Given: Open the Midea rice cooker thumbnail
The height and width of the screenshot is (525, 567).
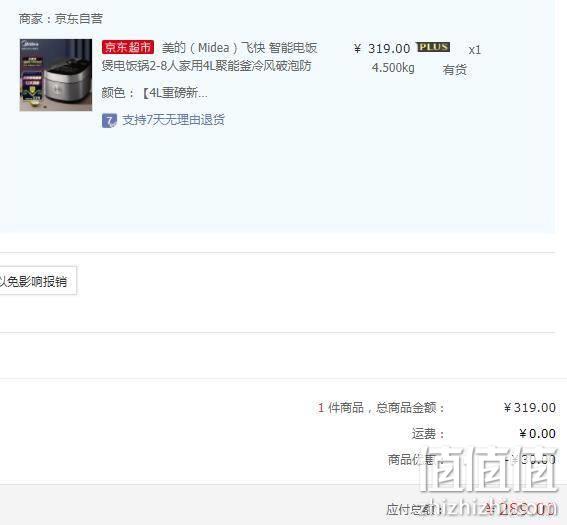Looking at the screenshot, I should click(56, 75).
